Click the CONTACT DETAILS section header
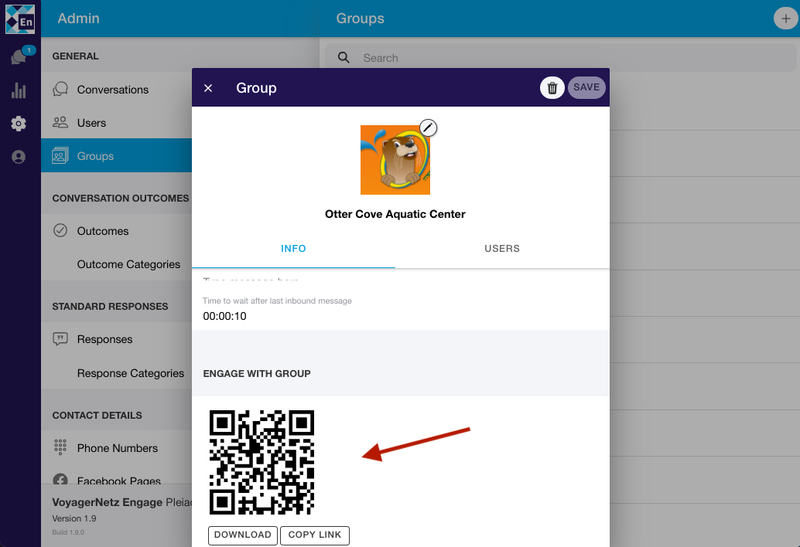 pyautogui.click(x=97, y=415)
